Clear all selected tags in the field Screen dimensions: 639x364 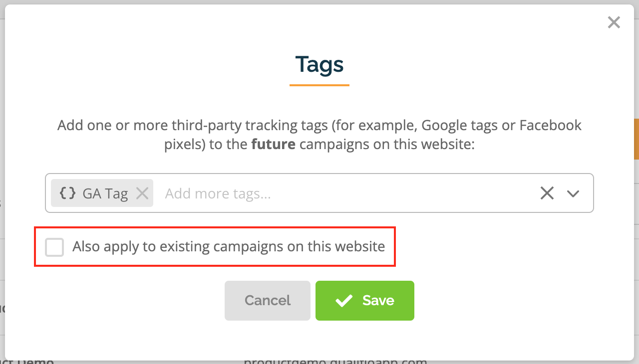[x=547, y=193]
